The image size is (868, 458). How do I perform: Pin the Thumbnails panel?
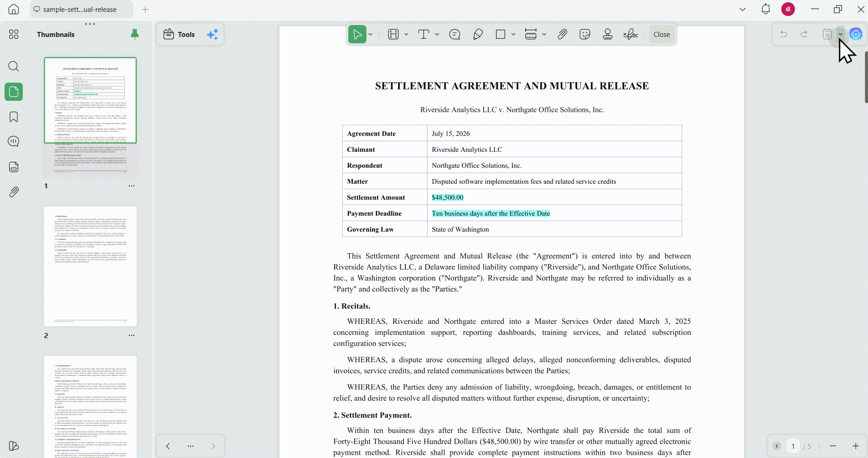(134, 34)
